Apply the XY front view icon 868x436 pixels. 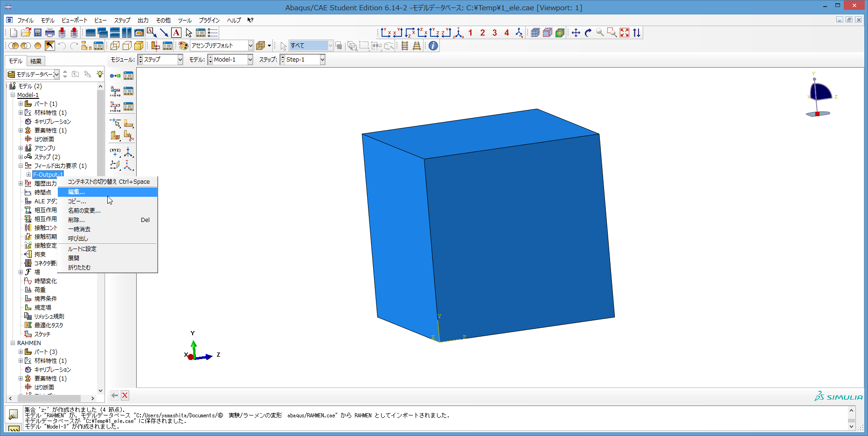click(x=386, y=33)
